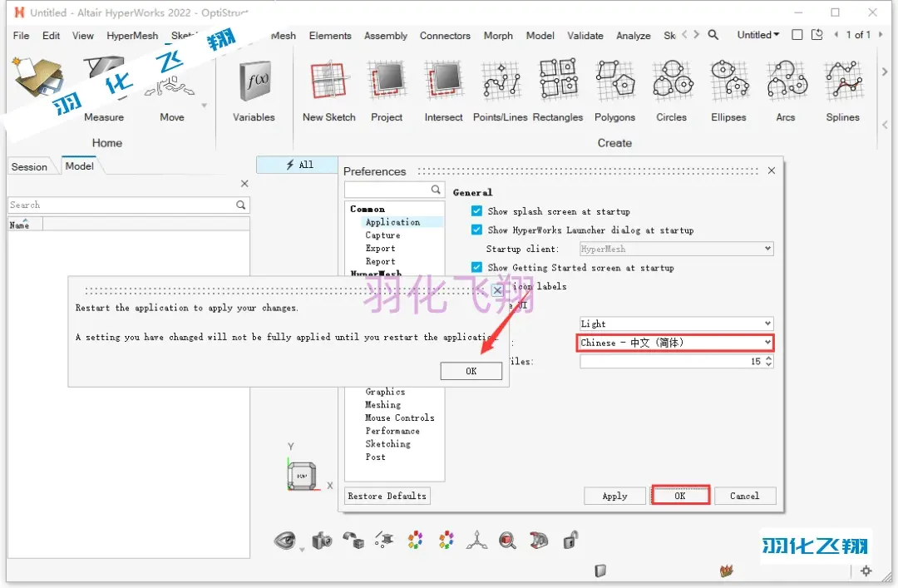Uncheck Show Getting Started screen at startup
The image size is (898, 588).
pyautogui.click(x=476, y=268)
